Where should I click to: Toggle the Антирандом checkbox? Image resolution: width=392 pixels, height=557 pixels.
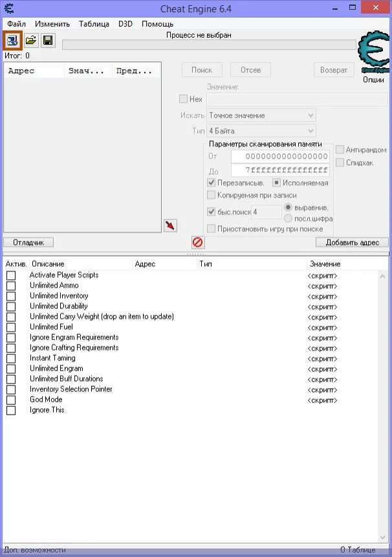pyautogui.click(x=340, y=150)
